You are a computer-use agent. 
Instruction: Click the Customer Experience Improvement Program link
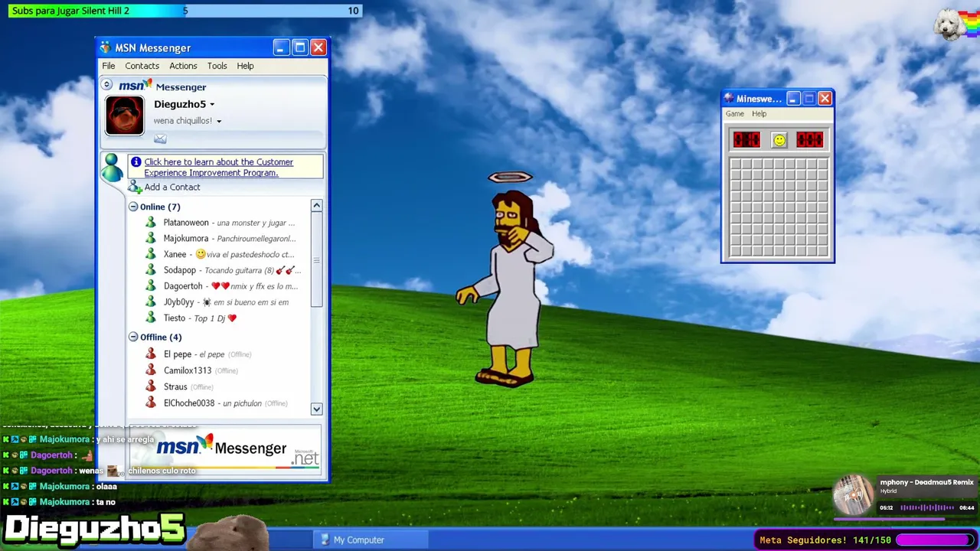click(218, 167)
